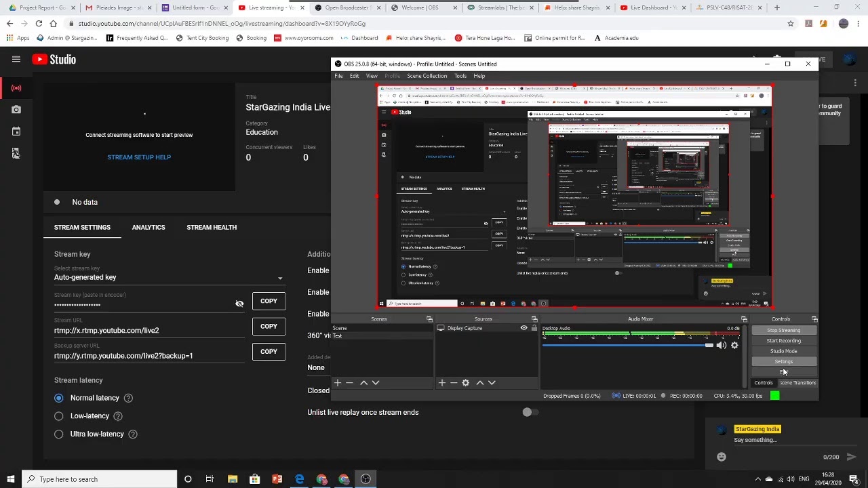
Task: Open source properties gear in Sources panel
Action: 466,383
